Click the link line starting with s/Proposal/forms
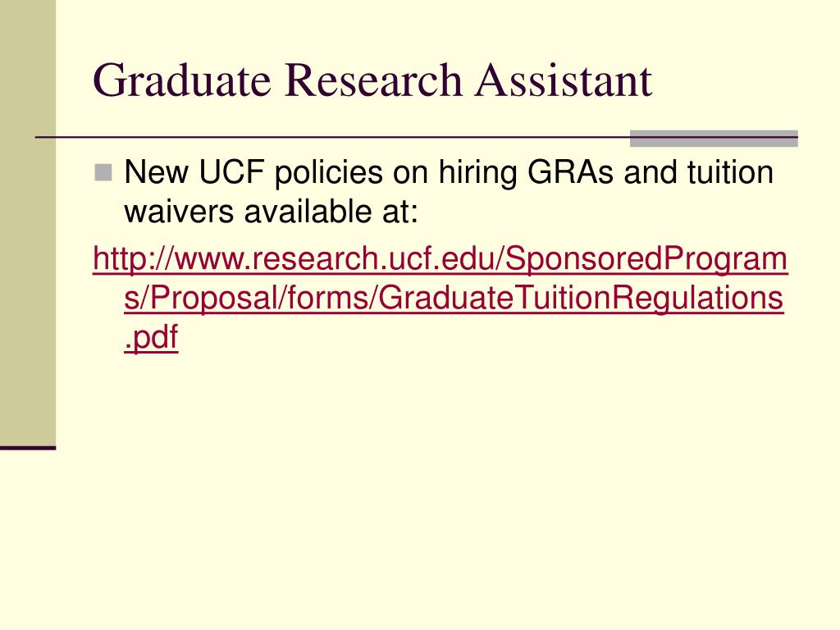The image size is (840, 630). click(454, 298)
